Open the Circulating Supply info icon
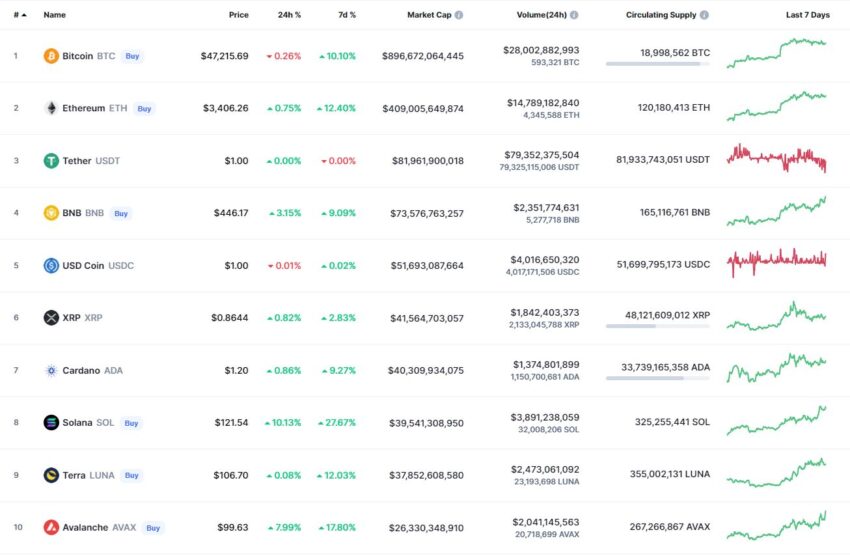Image resolution: width=850 pixels, height=556 pixels. pos(704,15)
